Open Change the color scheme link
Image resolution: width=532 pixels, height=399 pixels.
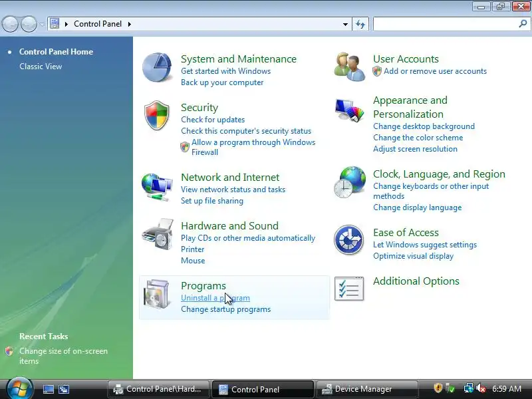[x=418, y=138]
